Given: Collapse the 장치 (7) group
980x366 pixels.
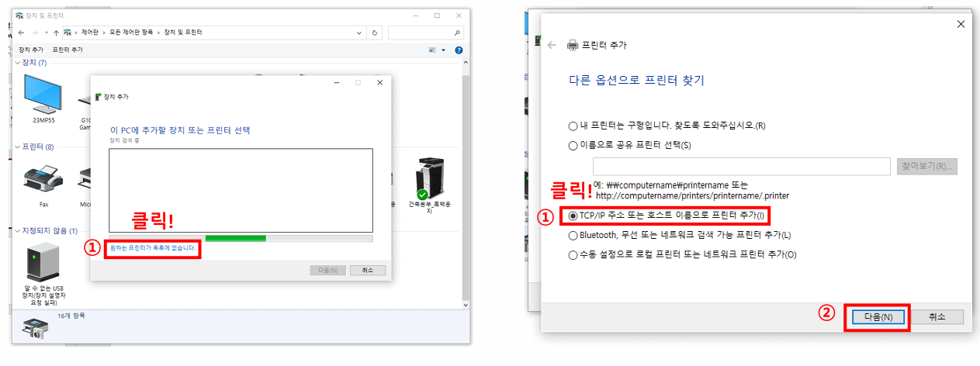Looking at the screenshot, I should coord(19,63).
